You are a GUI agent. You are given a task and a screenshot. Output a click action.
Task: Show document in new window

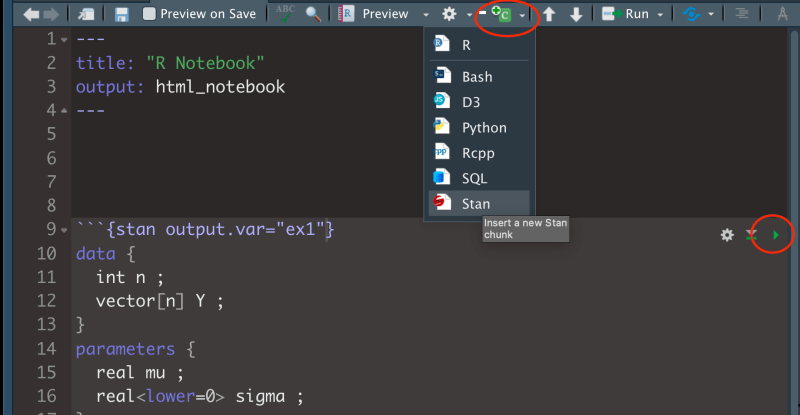pyautogui.click(x=86, y=14)
